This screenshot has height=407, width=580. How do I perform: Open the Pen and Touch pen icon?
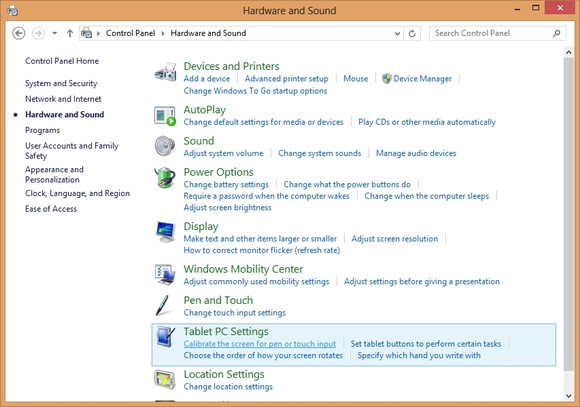(163, 306)
